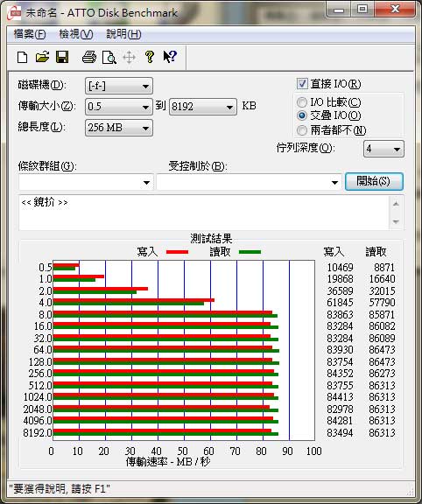Click the 1024.0 row label in chart
422x504 pixels.
coord(38,397)
